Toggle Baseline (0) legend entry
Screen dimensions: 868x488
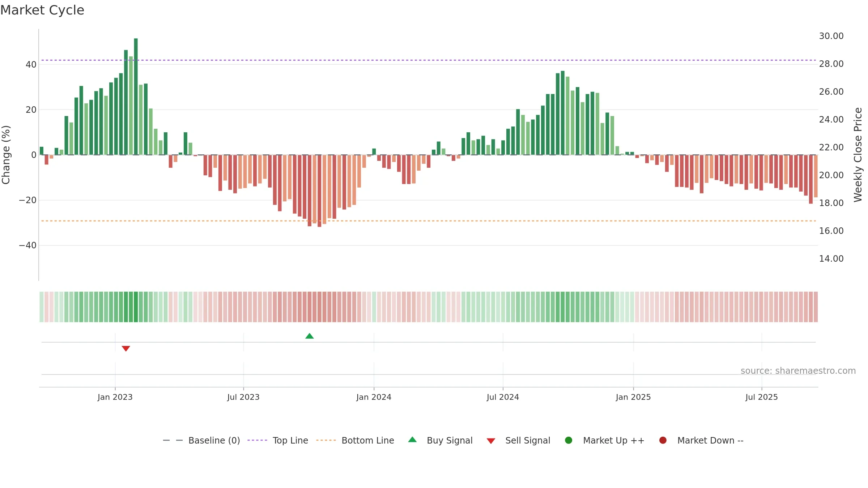pos(201,440)
